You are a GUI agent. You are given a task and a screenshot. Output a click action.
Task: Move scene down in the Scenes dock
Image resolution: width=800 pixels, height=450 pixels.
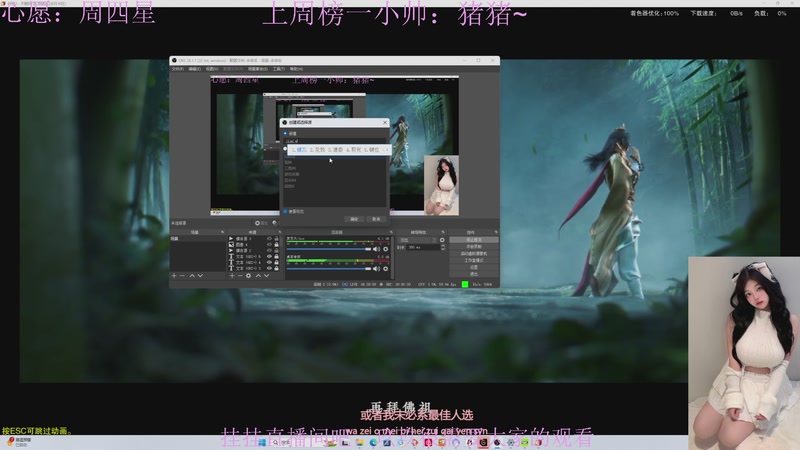tap(201, 276)
